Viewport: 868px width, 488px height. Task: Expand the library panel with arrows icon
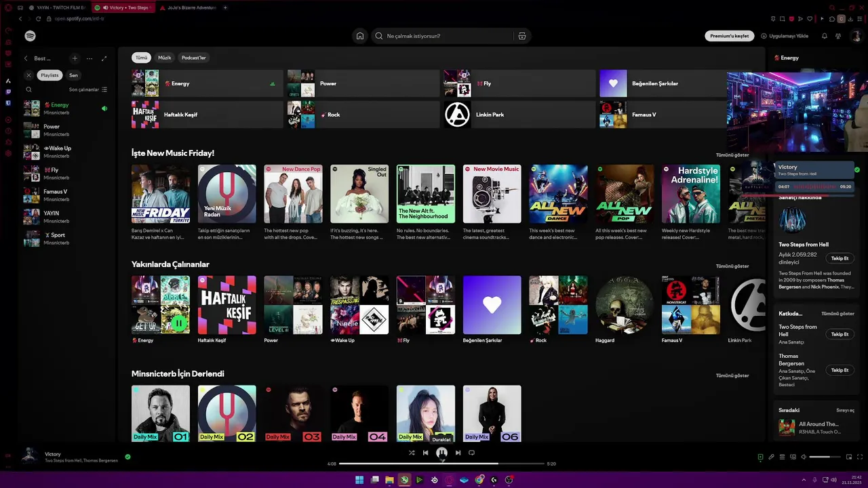pyautogui.click(x=104, y=58)
